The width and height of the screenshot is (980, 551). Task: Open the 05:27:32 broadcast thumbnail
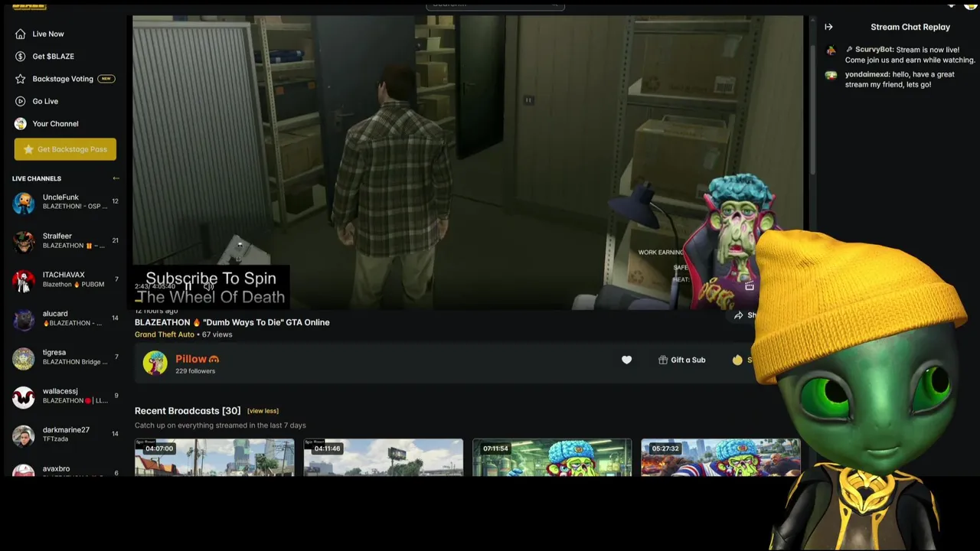click(720, 457)
